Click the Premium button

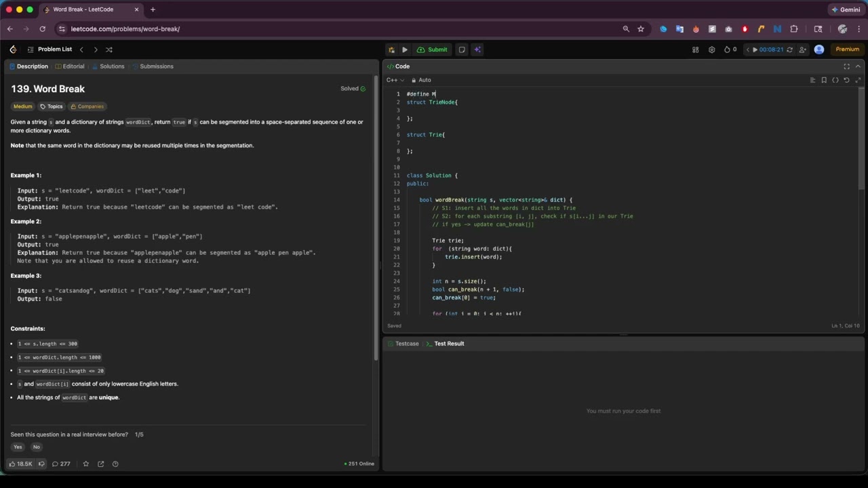point(847,49)
